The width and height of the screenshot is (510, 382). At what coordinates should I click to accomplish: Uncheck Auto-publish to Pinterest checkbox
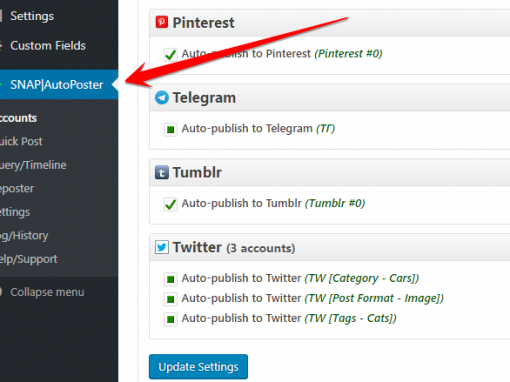pos(170,54)
